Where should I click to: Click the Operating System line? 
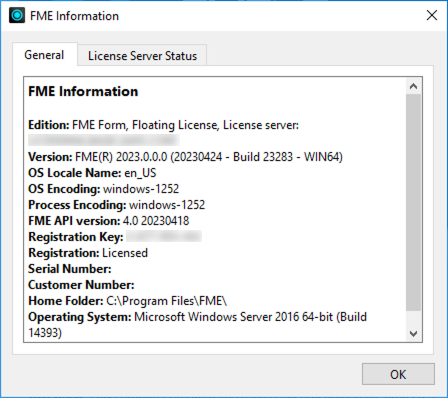click(198, 324)
